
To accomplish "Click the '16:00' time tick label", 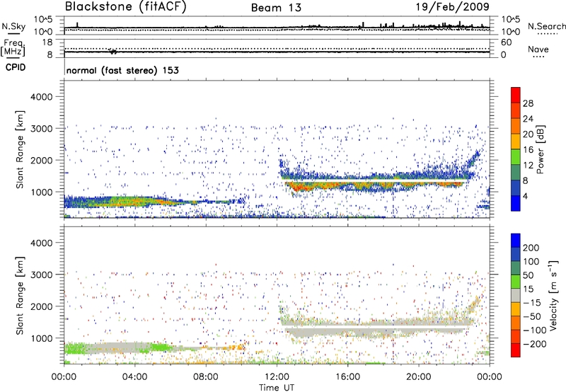I will pyautogui.click(x=347, y=377).
